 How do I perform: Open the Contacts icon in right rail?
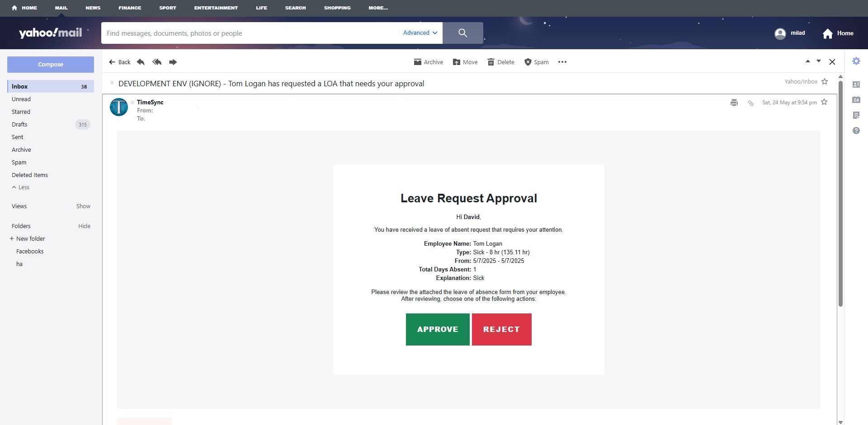856,84
